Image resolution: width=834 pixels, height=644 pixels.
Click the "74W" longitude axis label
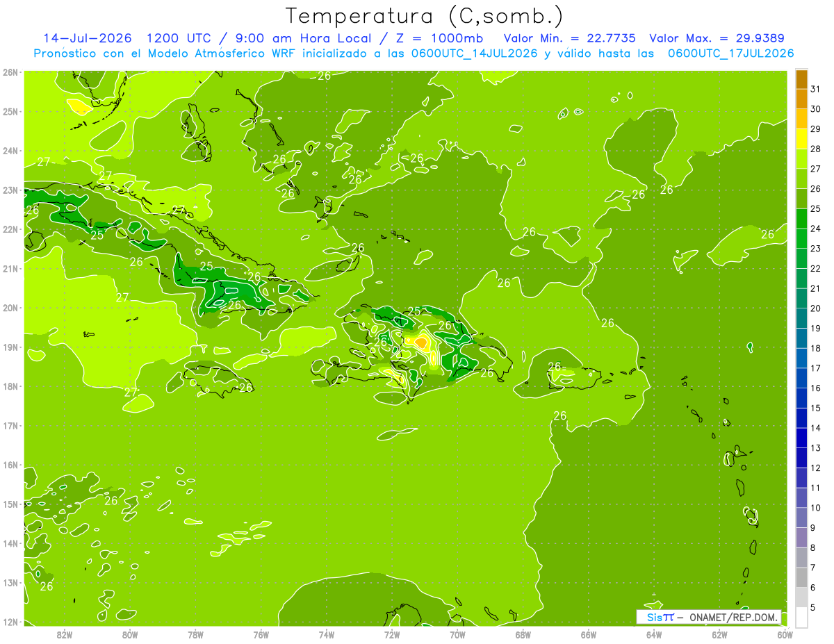tap(327, 634)
